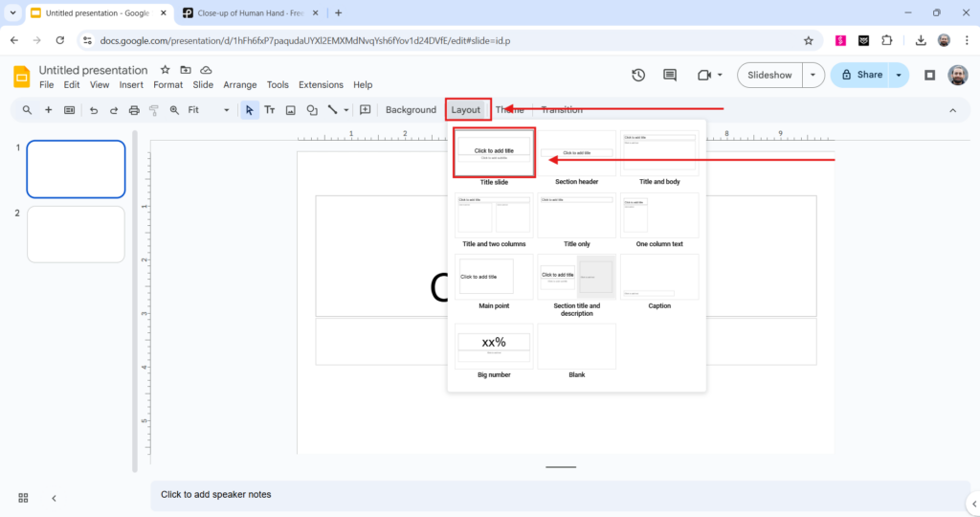
Task: Click the add comment toolbar icon
Action: point(365,110)
